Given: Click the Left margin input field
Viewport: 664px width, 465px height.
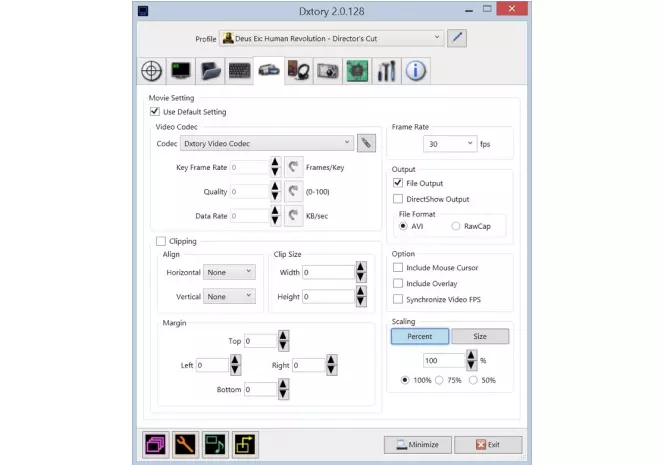Looking at the screenshot, I should [x=212, y=365].
